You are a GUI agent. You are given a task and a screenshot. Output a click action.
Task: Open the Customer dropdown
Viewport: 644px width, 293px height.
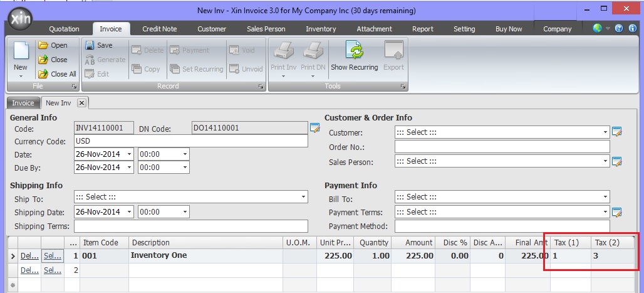(605, 132)
